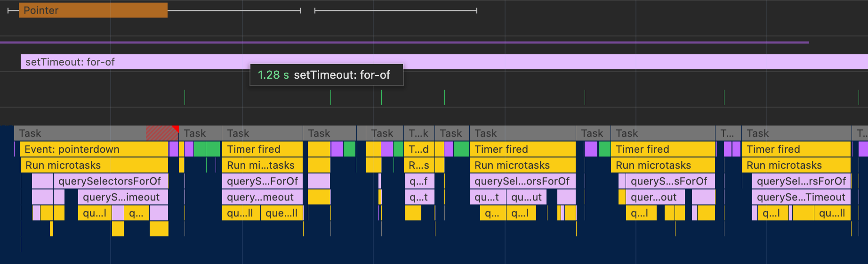Screen dimensions: 868x264
Task: Select the querySelectorsForOf call frame
Action: pyautogui.click(x=111, y=181)
